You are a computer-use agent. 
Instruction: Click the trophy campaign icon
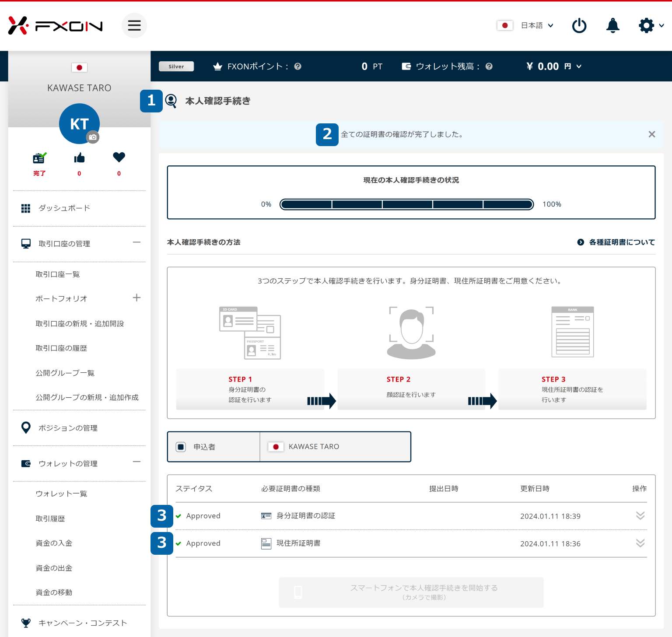pos(26,623)
